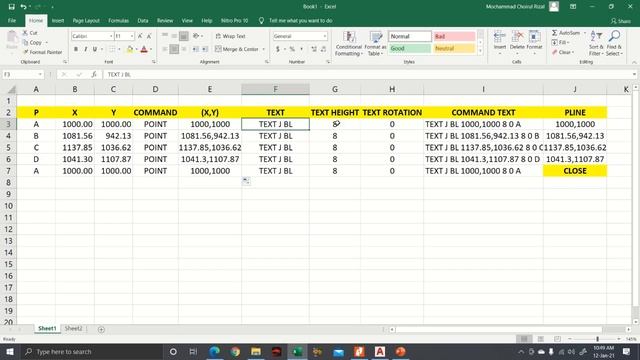Expand the cell styles gallery arrow
The image size is (640, 360).
coord(480,51)
